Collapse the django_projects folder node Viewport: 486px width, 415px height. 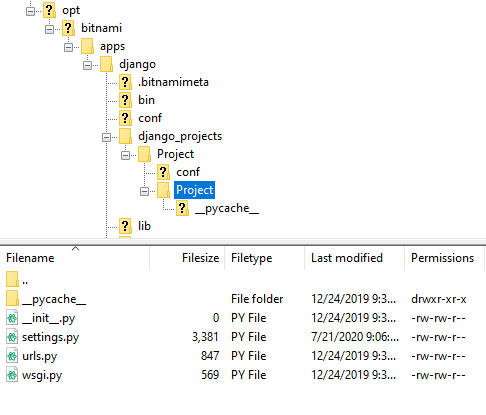pos(106,137)
